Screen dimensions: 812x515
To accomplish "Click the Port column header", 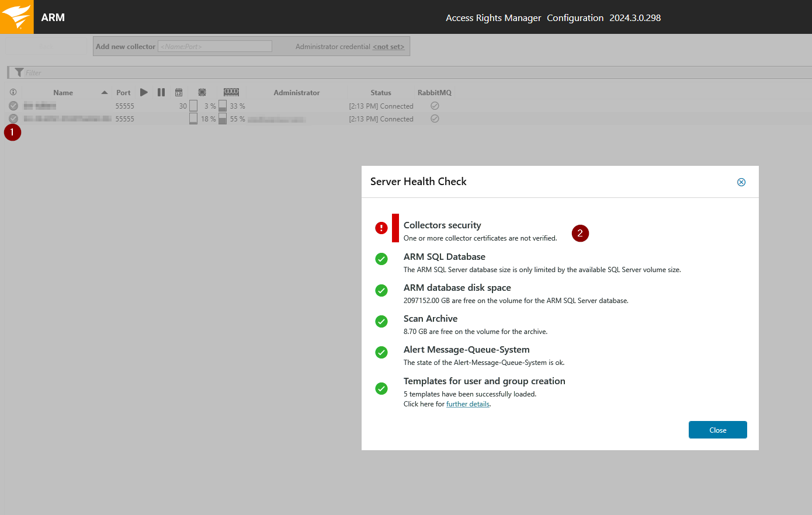I will tap(123, 92).
